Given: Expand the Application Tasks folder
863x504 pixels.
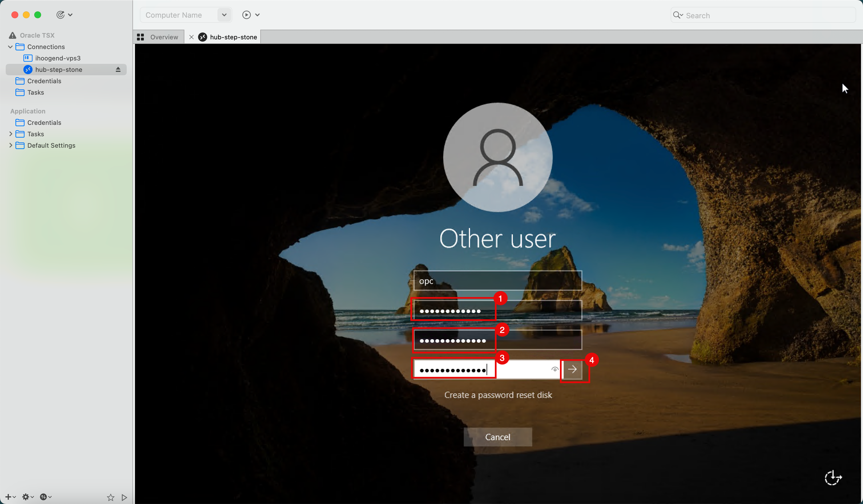Looking at the screenshot, I should coord(10,134).
